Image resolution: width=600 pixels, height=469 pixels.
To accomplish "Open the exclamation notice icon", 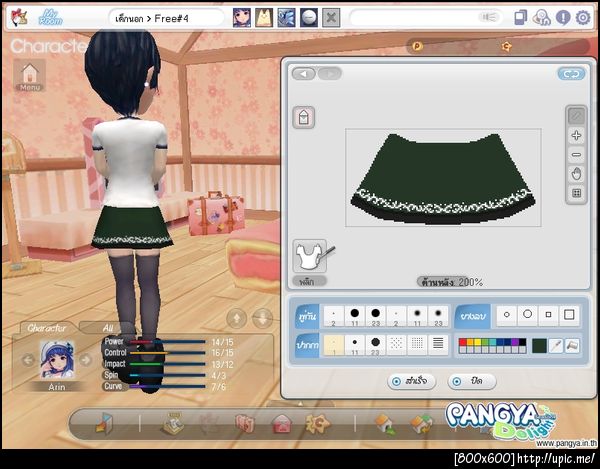I will (x=563, y=18).
